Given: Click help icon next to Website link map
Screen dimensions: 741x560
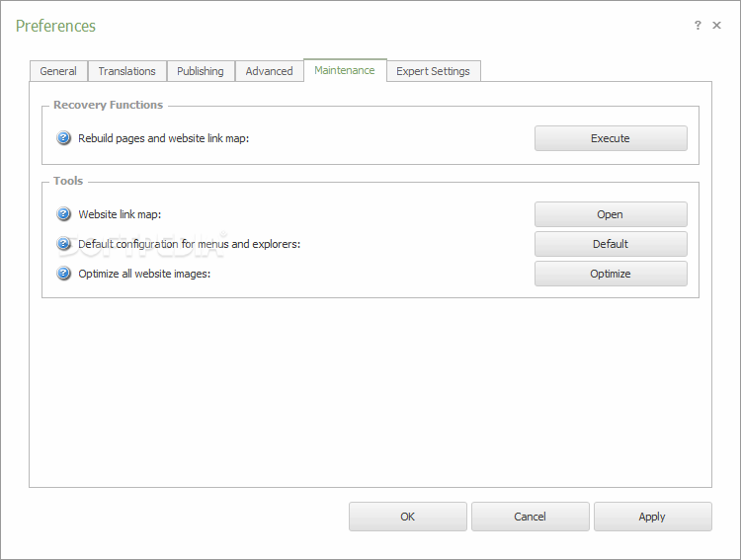Looking at the screenshot, I should (x=64, y=214).
